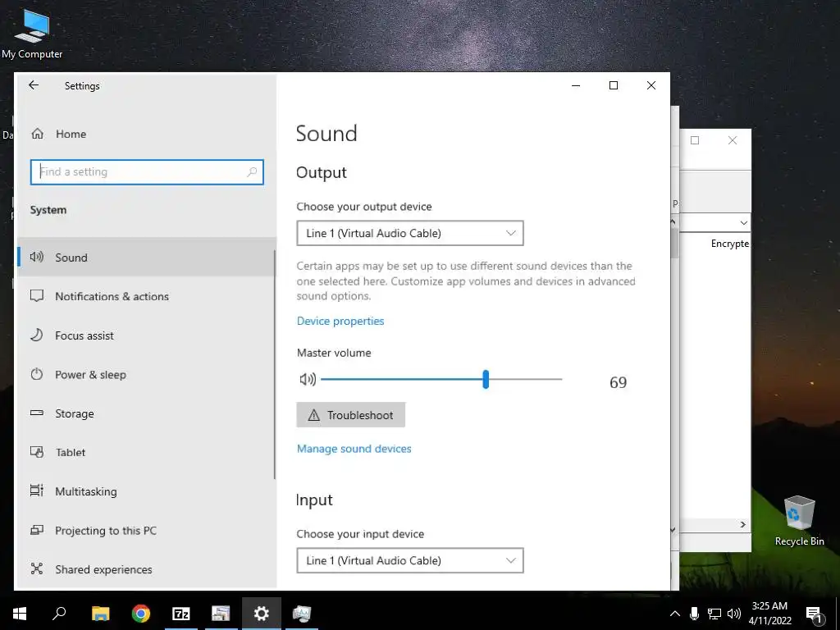Image resolution: width=840 pixels, height=630 pixels.
Task: Click the Master volume value 69
Action: [619, 382]
